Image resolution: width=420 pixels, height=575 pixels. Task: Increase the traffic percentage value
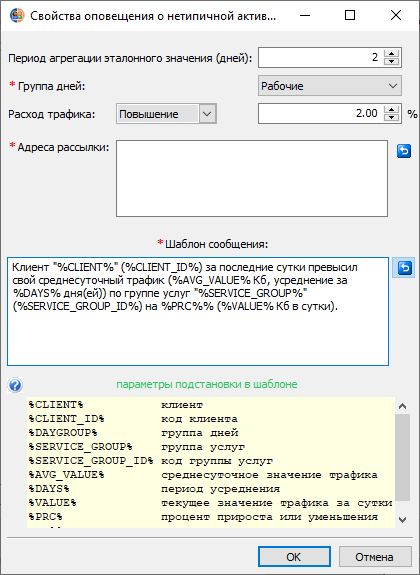[x=391, y=110]
